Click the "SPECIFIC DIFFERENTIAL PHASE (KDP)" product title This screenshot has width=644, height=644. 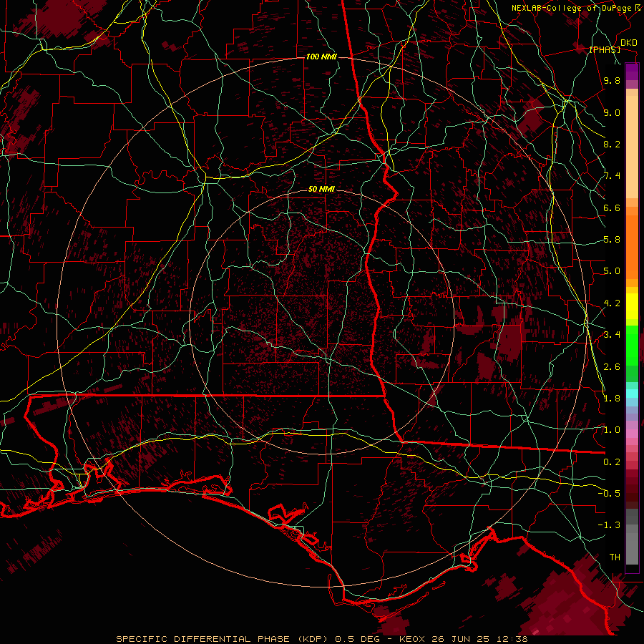tap(223, 639)
